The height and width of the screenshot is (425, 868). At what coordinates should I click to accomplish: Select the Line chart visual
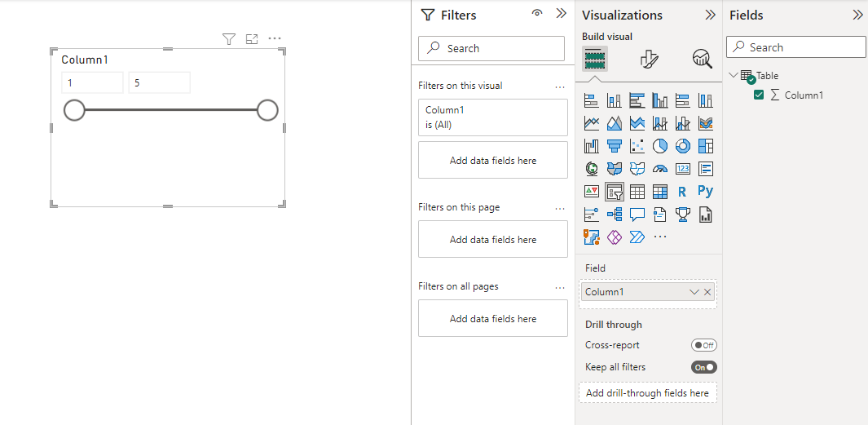[x=592, y=123]
